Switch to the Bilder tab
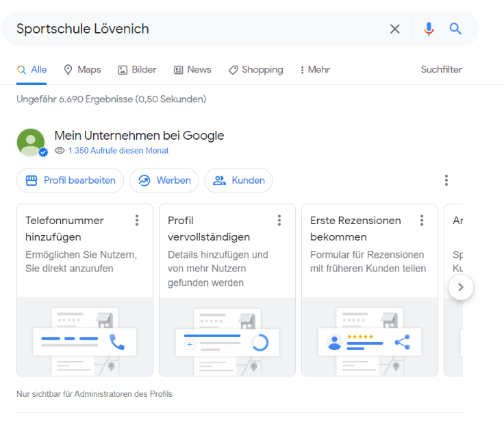Screen dimensions: 504x429 (x=137, y=69)
